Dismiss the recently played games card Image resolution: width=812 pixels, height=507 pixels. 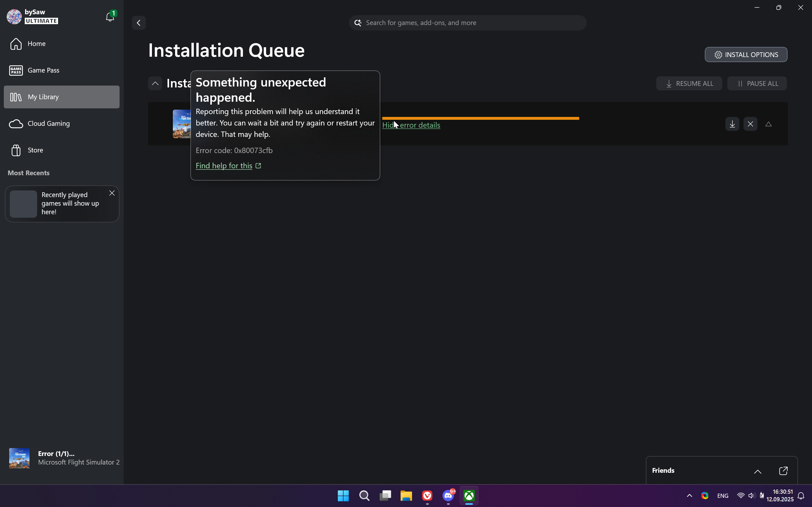click(112, 193)
